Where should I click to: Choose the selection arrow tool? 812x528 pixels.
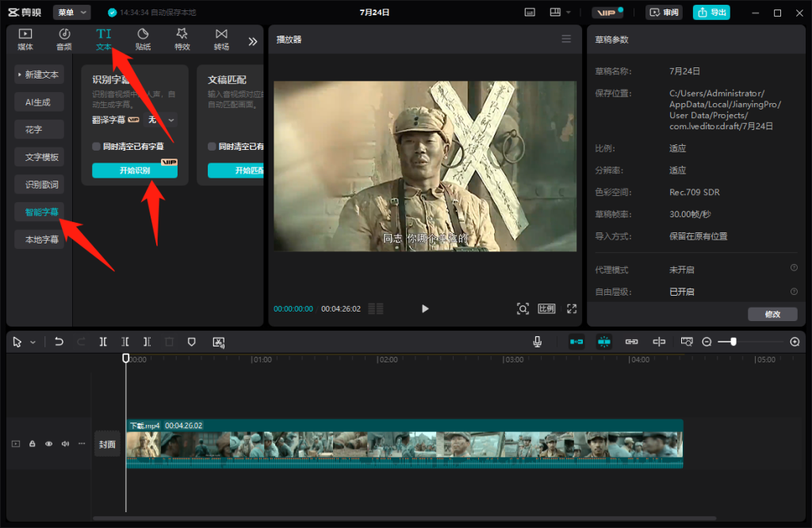tap(17, 342)
